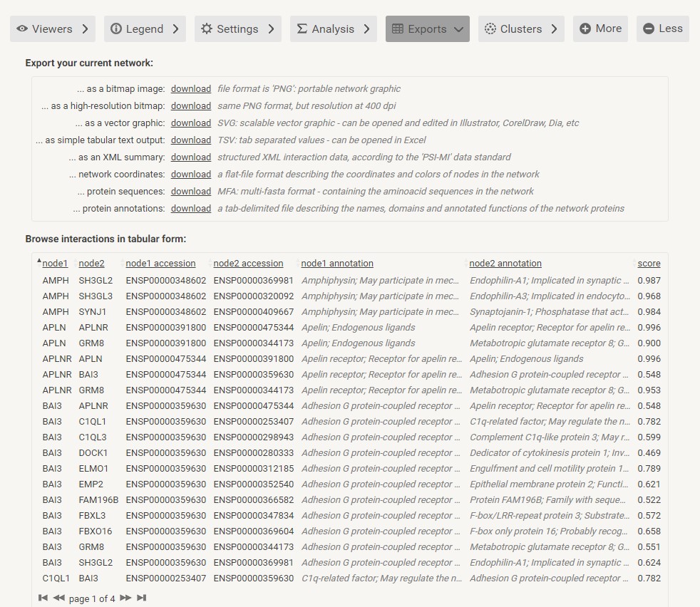This screenshot has width=700, height=607.
Task: Sort by node2 annotation header
Action: [x=505, y=264]
